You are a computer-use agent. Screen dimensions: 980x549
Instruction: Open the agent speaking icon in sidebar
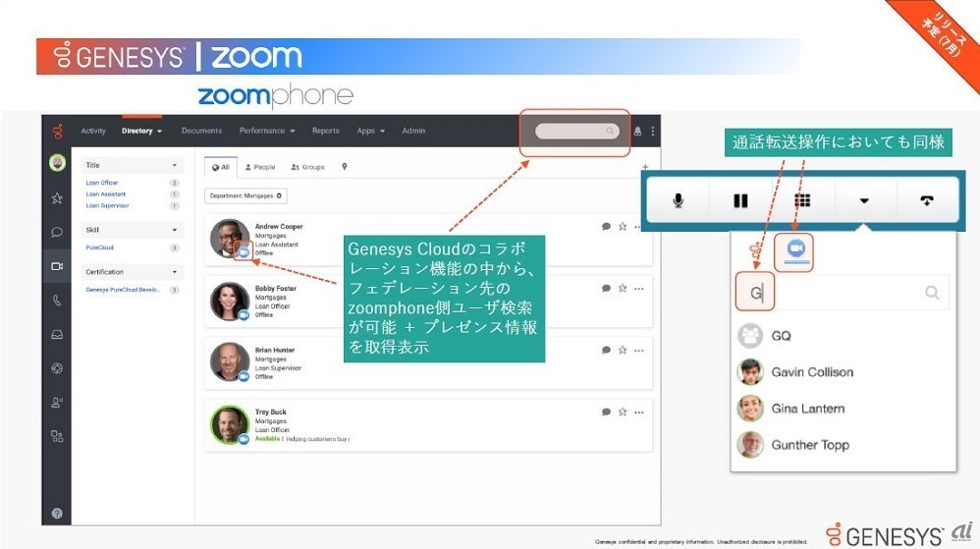[57, 402]
